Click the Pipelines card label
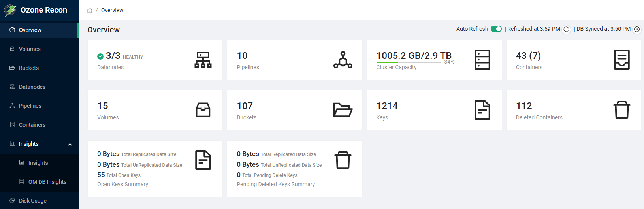The height and width of the screenshot is (209, 644). click(248, 67)
